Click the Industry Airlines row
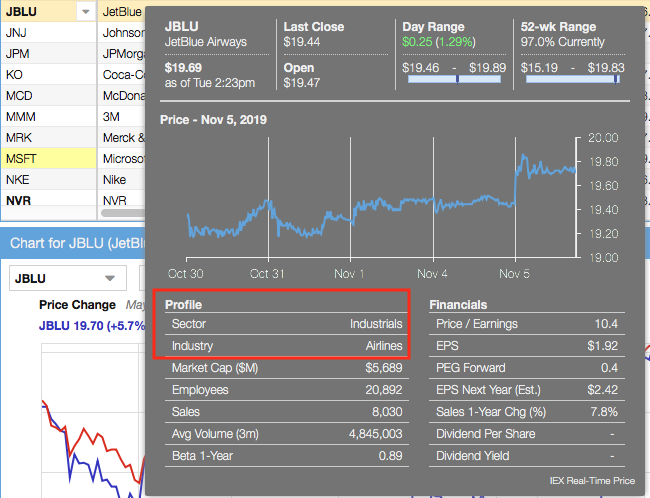Image resolution: width=650 pixels, height=498 pixels. (x=287, y=346)
